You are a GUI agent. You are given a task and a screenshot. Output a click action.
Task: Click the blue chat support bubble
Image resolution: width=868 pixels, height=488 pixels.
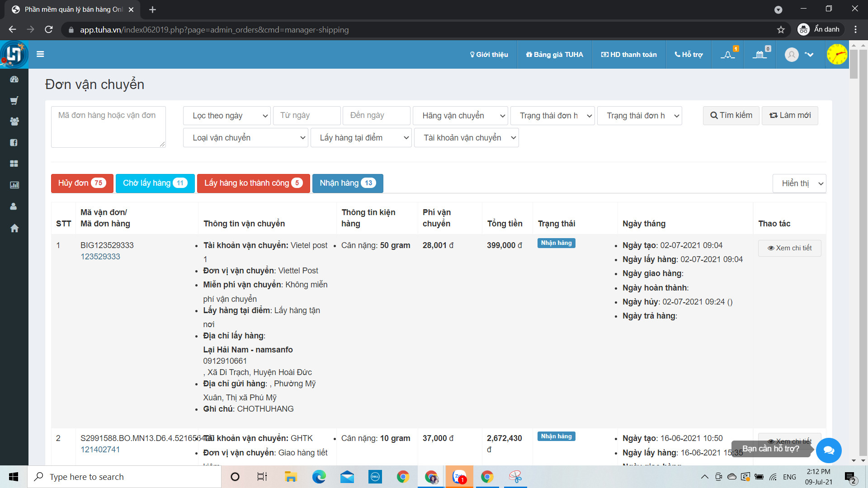pos(829,450)
